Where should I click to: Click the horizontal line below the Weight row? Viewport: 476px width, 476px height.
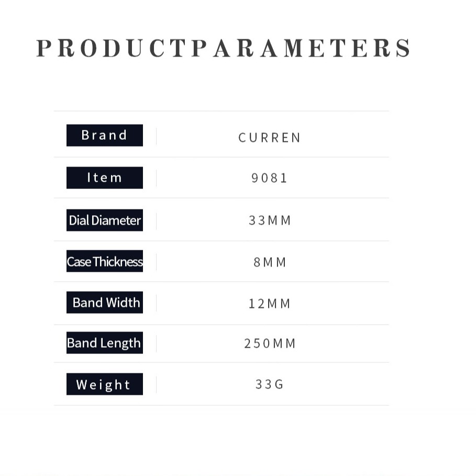click(x=221, y=405)
